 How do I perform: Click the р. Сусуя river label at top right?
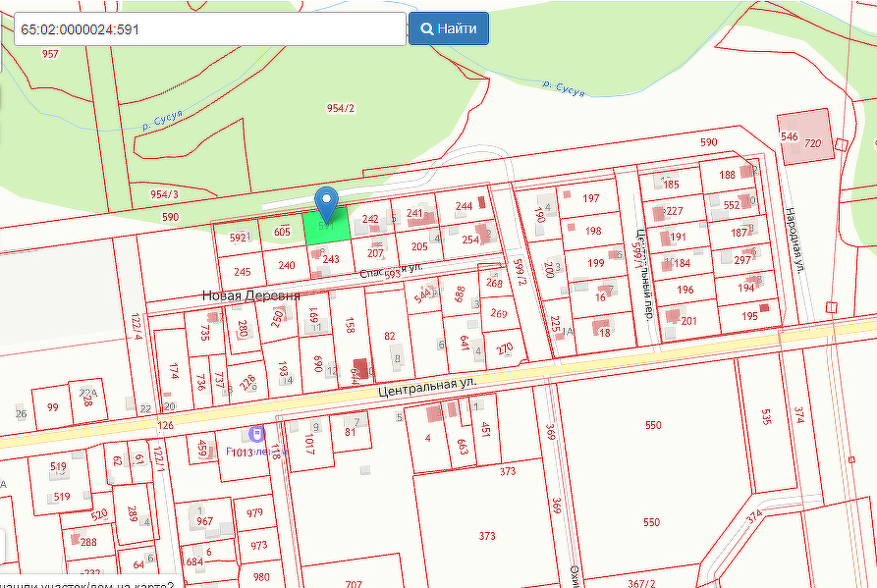[x=563, y=88]
